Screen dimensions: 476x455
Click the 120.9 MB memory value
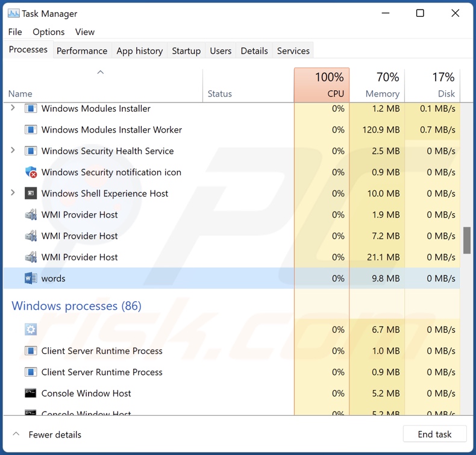pos(381,130)
